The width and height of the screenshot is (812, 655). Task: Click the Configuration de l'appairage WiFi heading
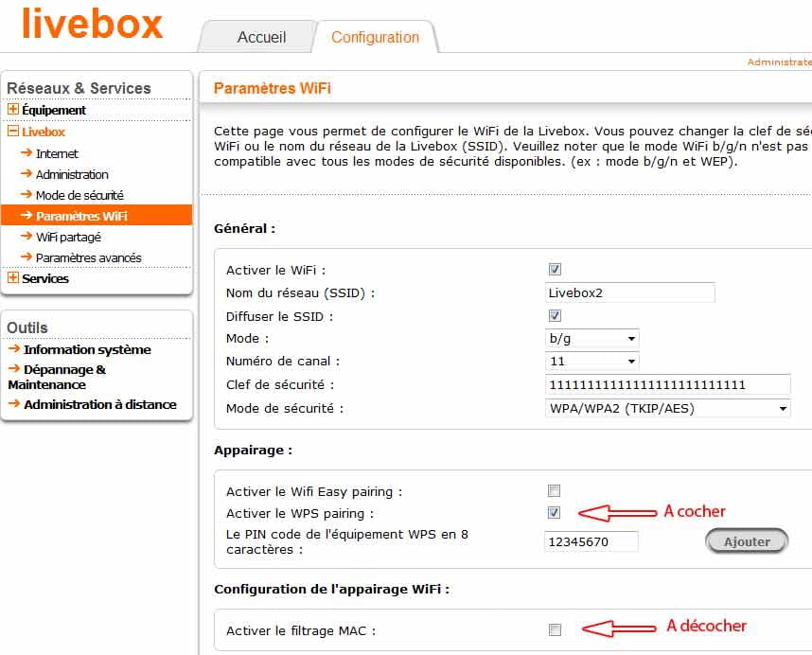tap(332, 590)
